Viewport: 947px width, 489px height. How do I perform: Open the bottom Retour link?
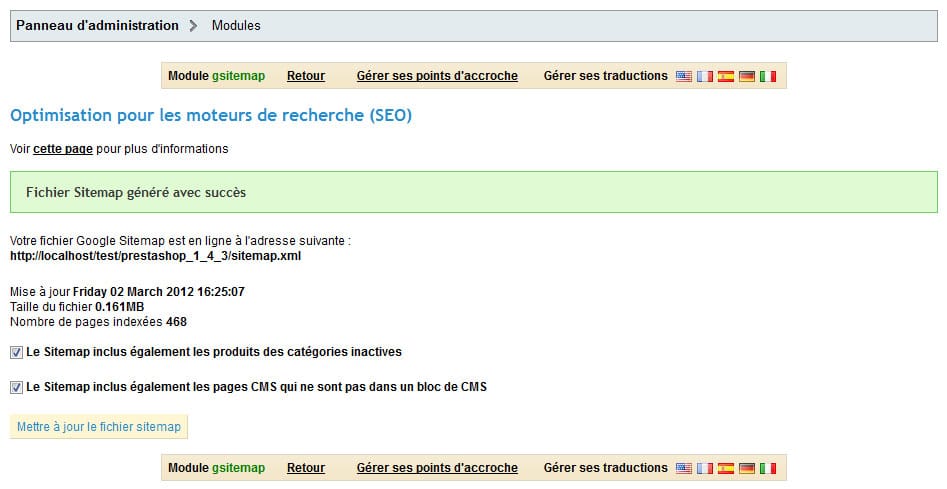click(306, 468)
